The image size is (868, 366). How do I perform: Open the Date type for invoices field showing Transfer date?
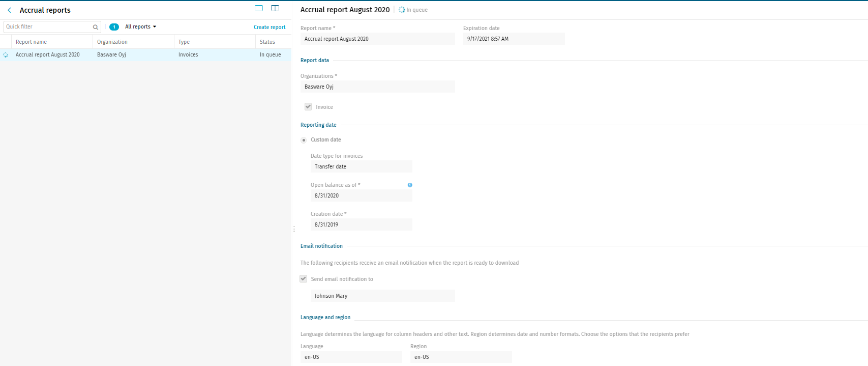362,166
